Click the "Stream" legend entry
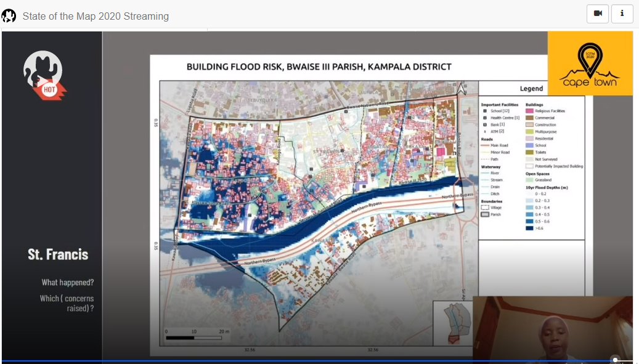This screenshot has width=639, height=364. click(497, 180)
